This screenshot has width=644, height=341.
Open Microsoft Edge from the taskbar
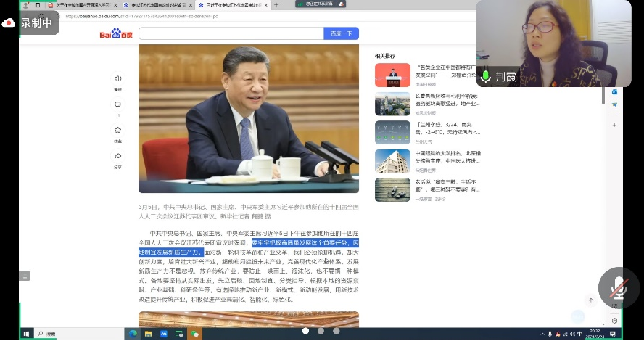pos(133,334)
